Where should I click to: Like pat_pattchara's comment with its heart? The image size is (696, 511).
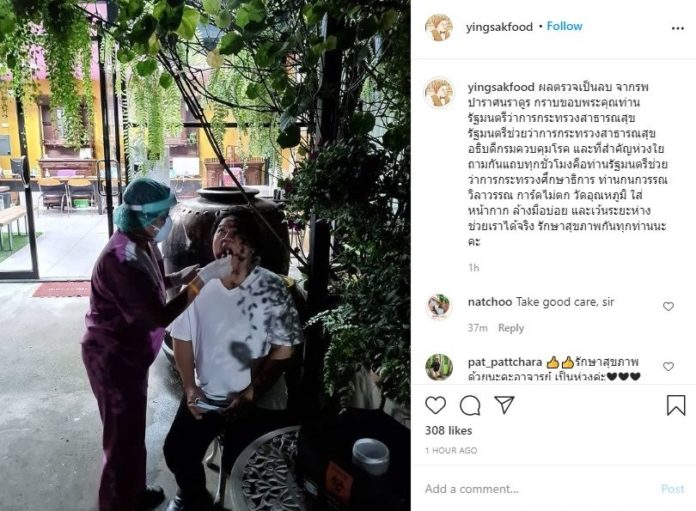(x=668, y=366)
